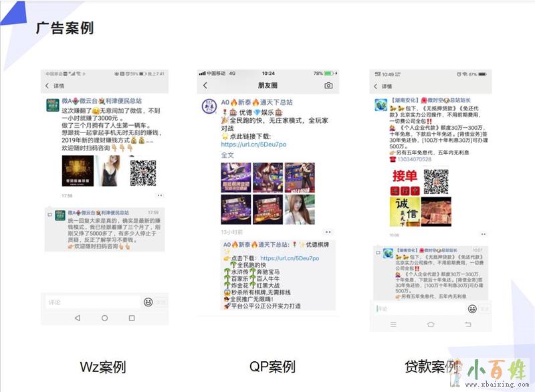Tap the camera icon in 朋友圈 header
535x392 pixels.
pos(328,86)
